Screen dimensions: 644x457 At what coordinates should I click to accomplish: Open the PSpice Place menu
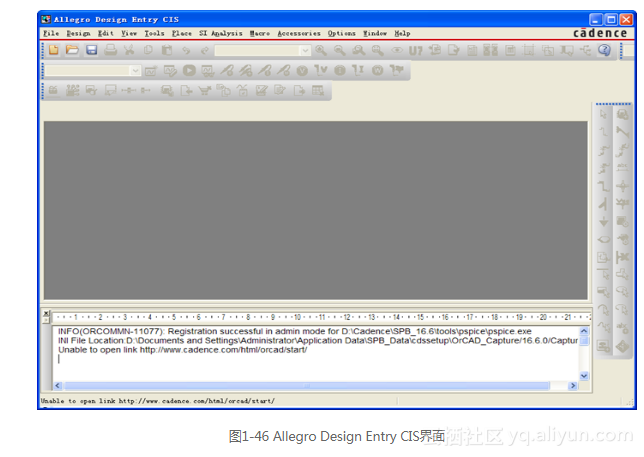tap(181, 33)
